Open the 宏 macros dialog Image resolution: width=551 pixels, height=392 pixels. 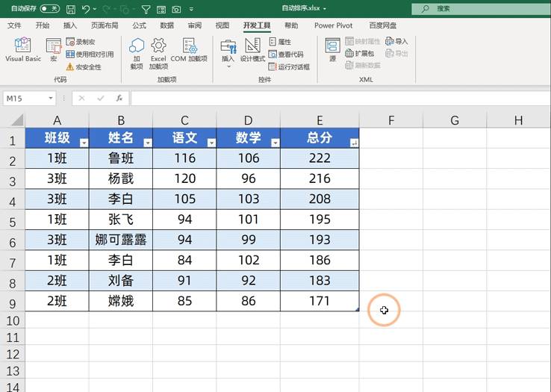point(54,50)
